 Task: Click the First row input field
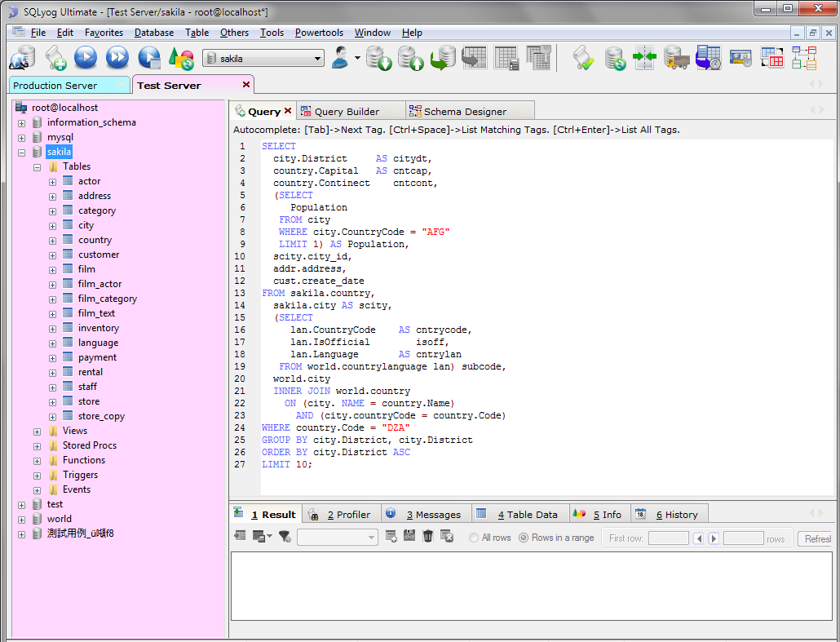click(668, 538)
